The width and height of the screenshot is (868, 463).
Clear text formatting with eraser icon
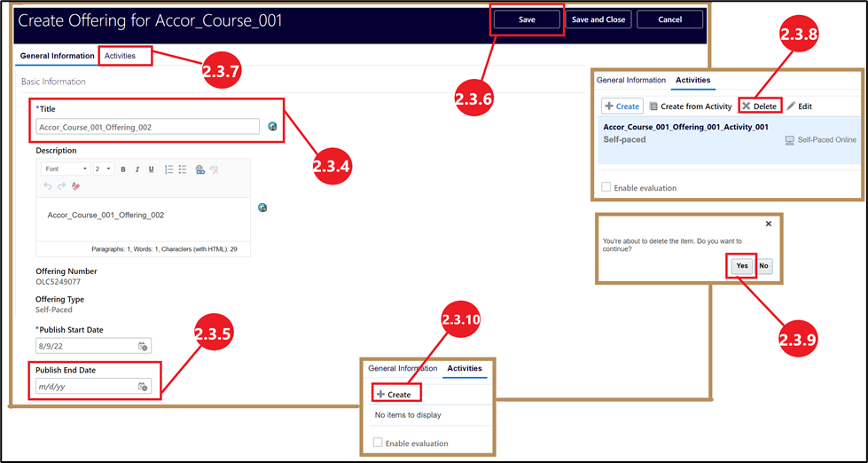click(x=76, y=186)
